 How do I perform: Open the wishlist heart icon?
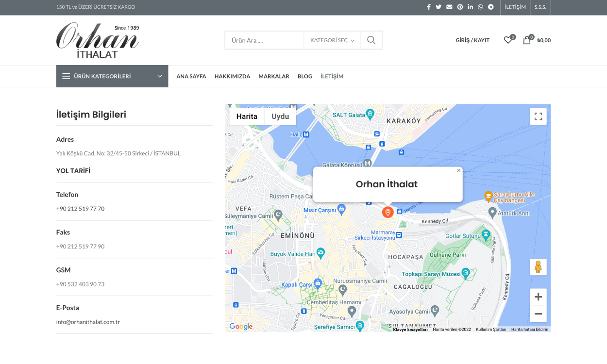tap(508, 40)
